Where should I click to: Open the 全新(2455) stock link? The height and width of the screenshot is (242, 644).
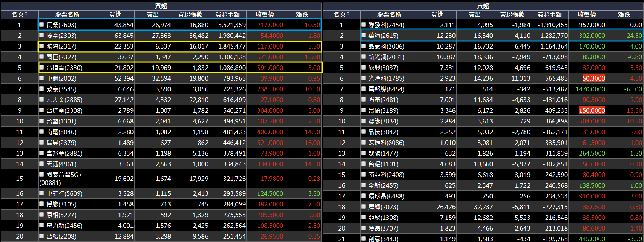tap(383, 185)
